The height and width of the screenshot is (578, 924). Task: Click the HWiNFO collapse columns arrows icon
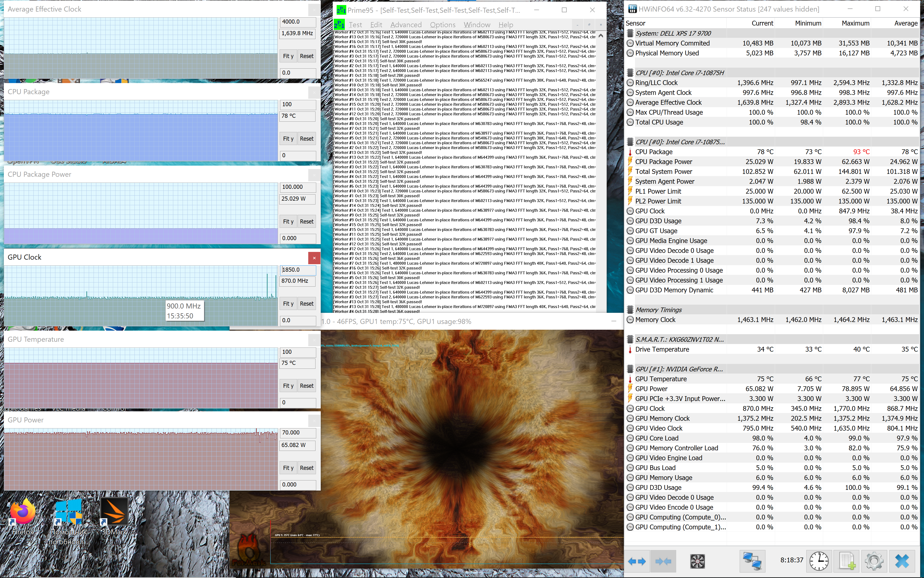tap(663, 561)
